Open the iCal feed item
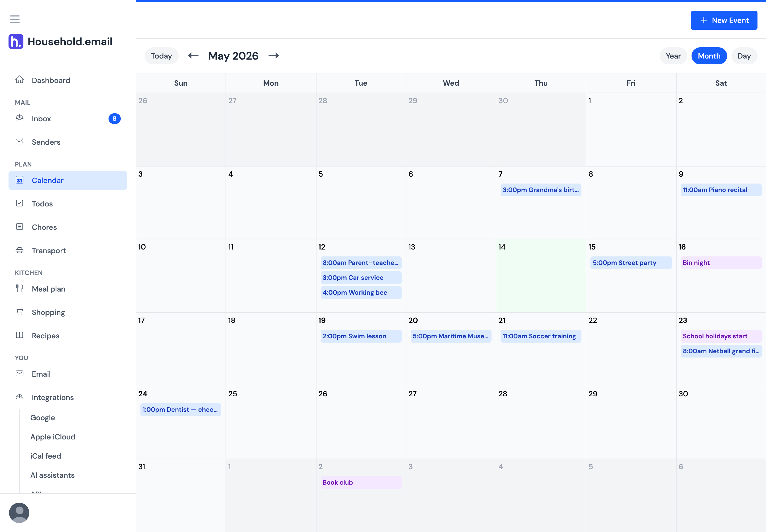This screenshot has height=532, width=766. [x=46, y=456]
